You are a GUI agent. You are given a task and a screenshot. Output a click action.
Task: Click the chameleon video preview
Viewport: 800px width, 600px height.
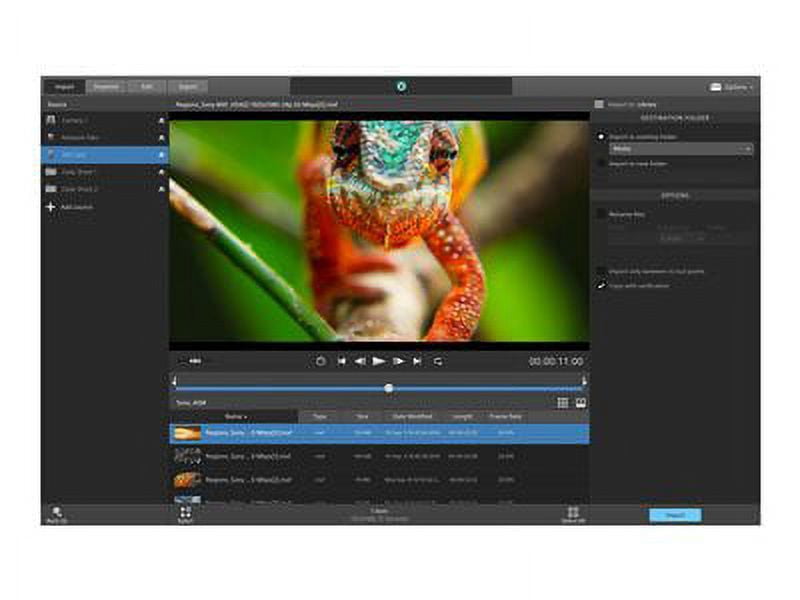click(x=379, y=231)
